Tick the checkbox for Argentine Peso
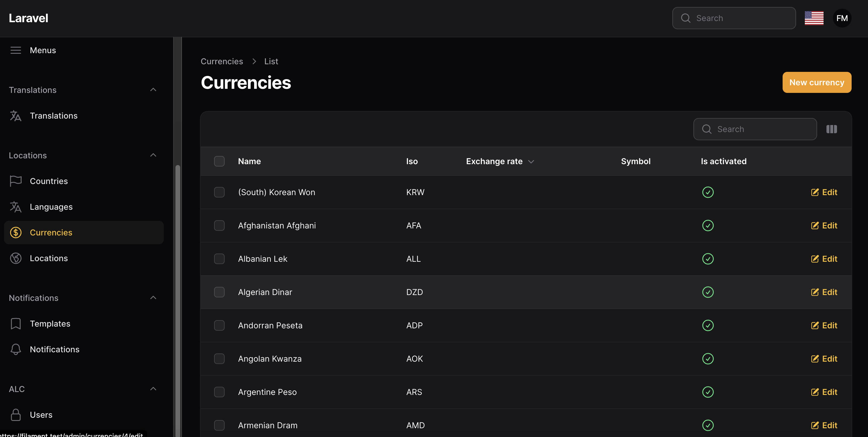Image resolution: width=868 pixels, height=437 pixels. point(219,392)
